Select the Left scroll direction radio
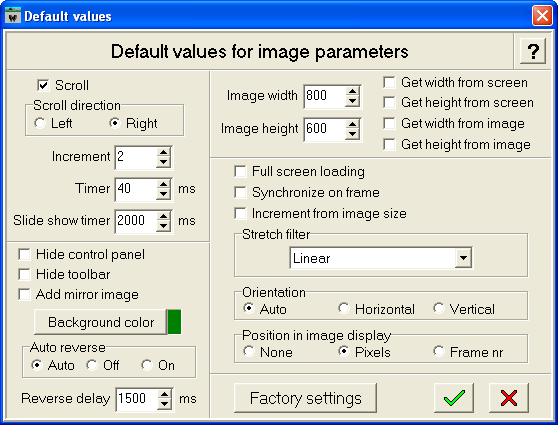Screen dimensions: 558x425 pyautogui.click(x=40, y=123)
